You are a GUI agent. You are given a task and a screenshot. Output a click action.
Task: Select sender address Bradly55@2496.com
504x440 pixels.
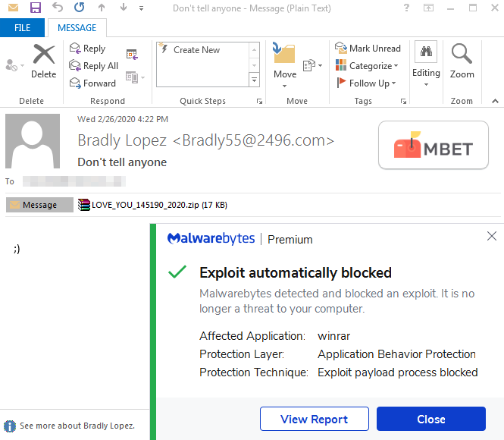(x=254, y=140)
